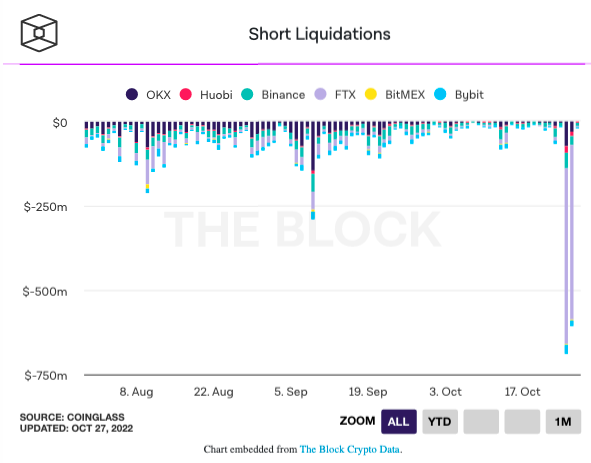This screenshot has height=463, width=591.
Task: Select the ALL zoom range button
Action: coord(399,422)
